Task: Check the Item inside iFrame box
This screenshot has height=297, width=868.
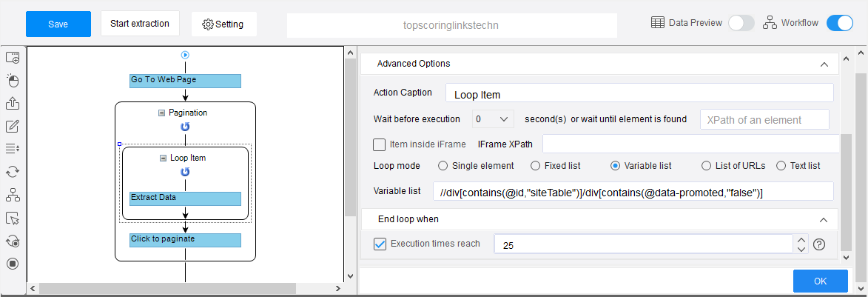Action: 379,144
